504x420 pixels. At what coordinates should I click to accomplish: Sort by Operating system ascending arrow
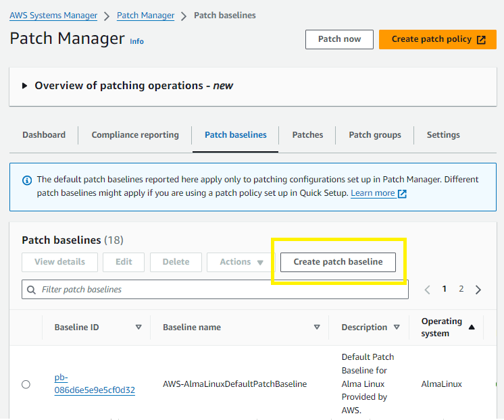point(472,327)
